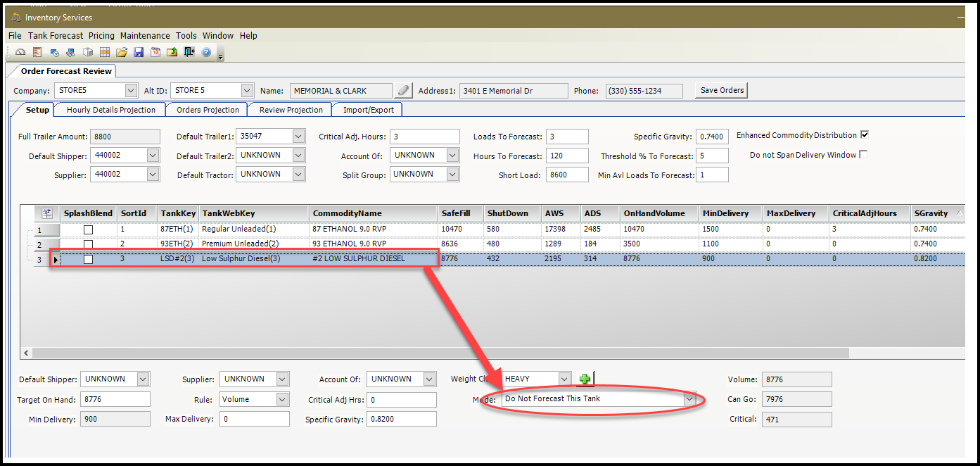Screen dimensions: 980x466
Task: Click the Hours To Forecast input field
Action: pyautogui.click(x=566, y=156)
